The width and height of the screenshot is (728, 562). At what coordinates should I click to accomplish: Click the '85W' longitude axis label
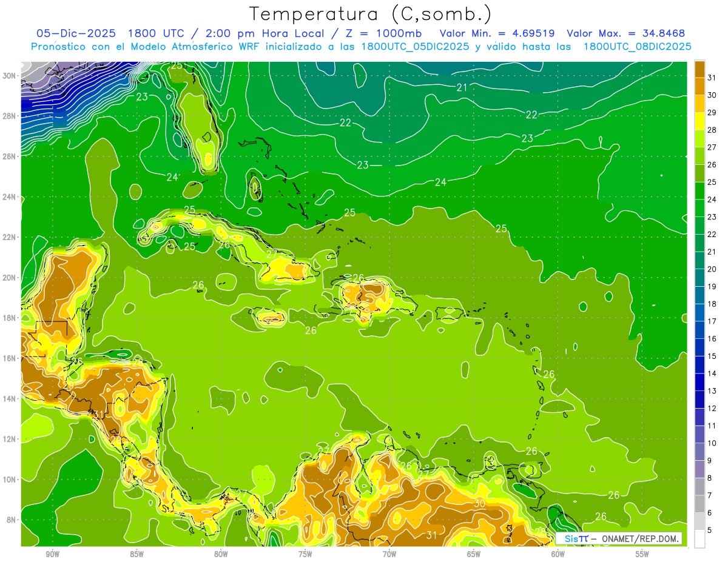pyautogui.click(x=136, y=554)
